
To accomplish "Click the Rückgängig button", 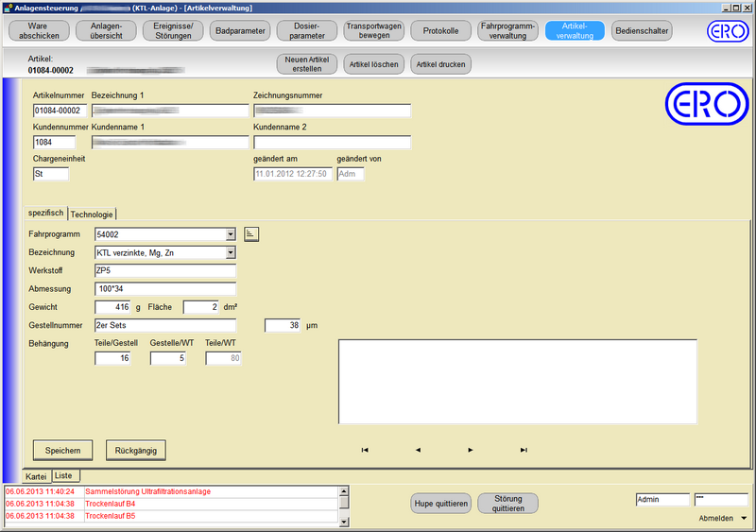I will [x=136, y=450].
